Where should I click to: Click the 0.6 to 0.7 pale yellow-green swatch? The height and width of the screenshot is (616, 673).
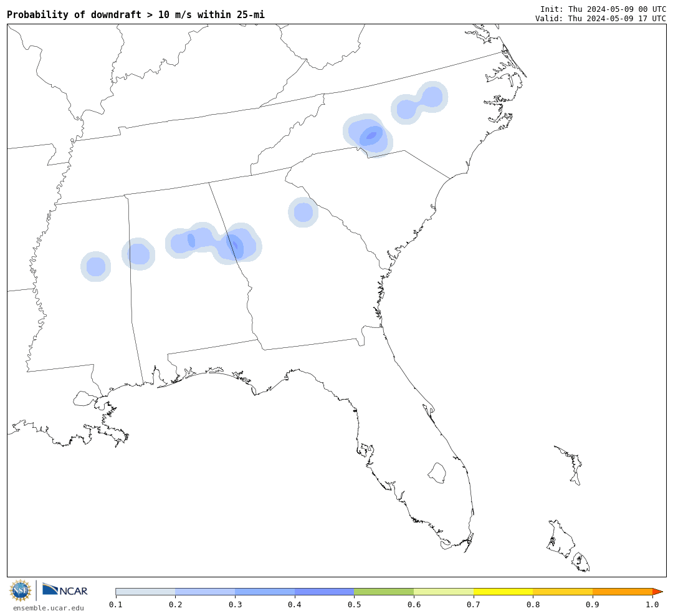coord(444,592)
